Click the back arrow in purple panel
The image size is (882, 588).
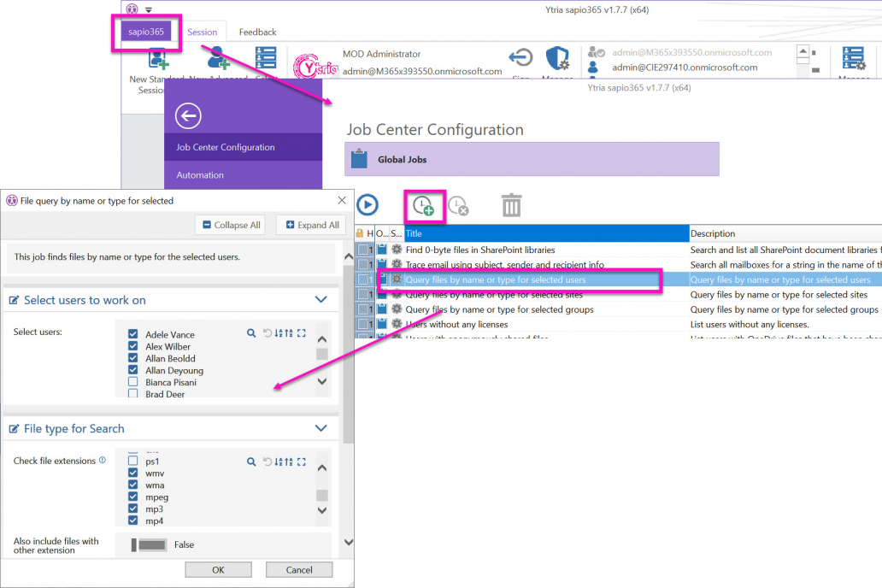tap(188, 116)
